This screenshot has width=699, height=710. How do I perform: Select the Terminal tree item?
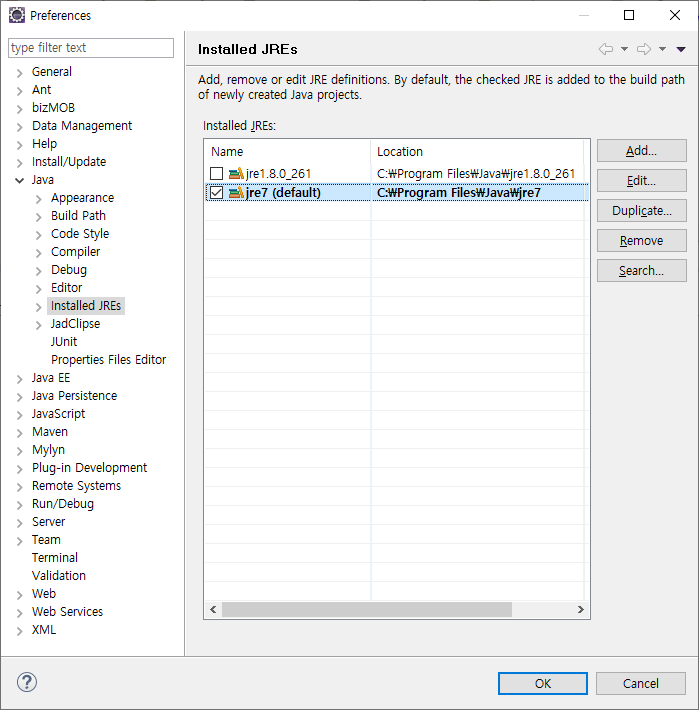click(x=55, y=557)
